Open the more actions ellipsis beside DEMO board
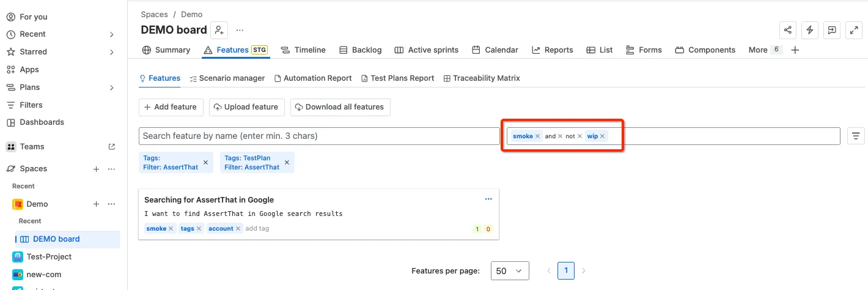This screenshot has height=290, width=868. [240, 30]
